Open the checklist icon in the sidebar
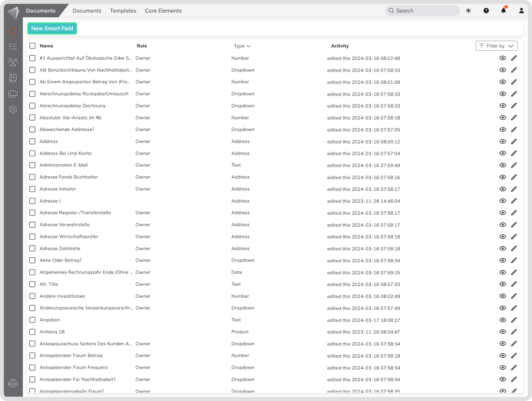The image size is (532, 401). click(x=13, y=46)
